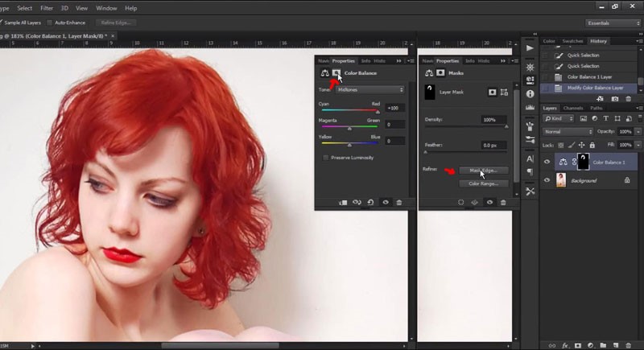Viewport: 644px width, 350px height.
Task: Click view previous state icon in Color Balance panel
Action: [357, 202]
